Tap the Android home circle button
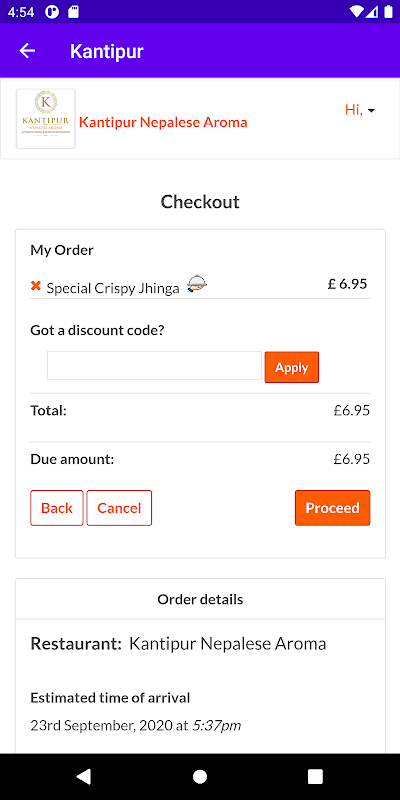The height and width of the screenshot is (800, 400). pyautogui.click(x=200, y=777)
